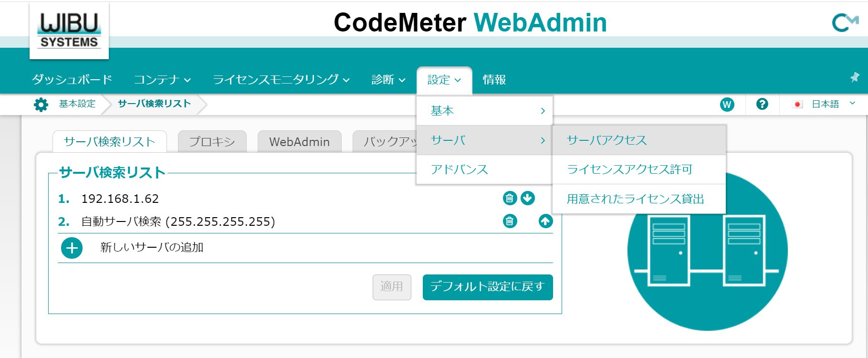
Task: Expand the コンテナ menu
Action: (x=162, y=80)
